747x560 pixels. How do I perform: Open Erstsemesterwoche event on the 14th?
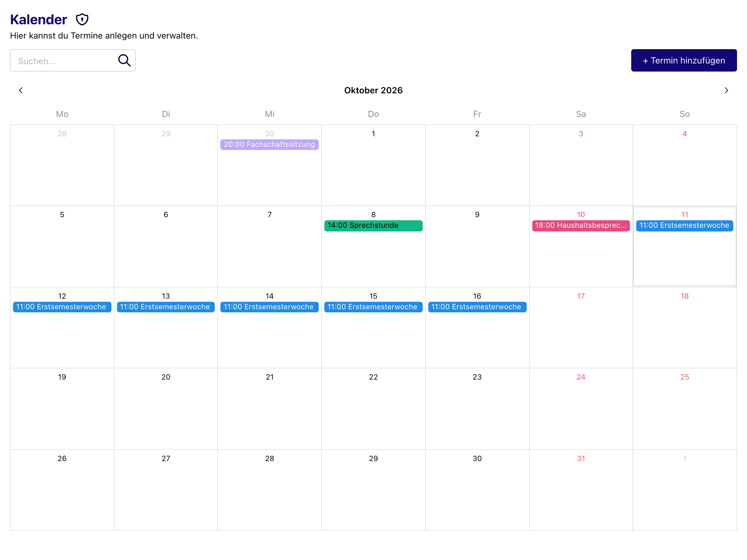coord(269,307)
